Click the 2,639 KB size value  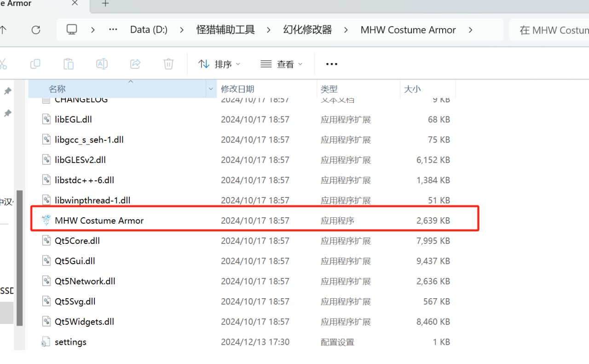tap(433, 220)
